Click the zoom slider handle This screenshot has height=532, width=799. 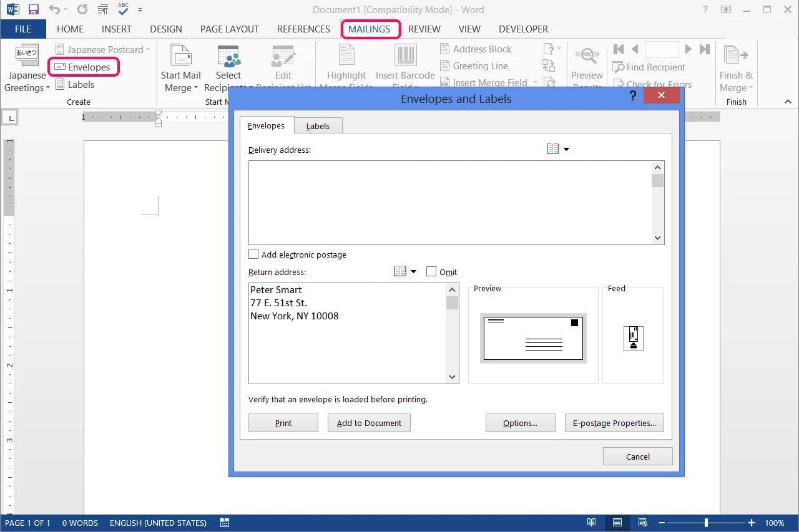tap(706, 523)
